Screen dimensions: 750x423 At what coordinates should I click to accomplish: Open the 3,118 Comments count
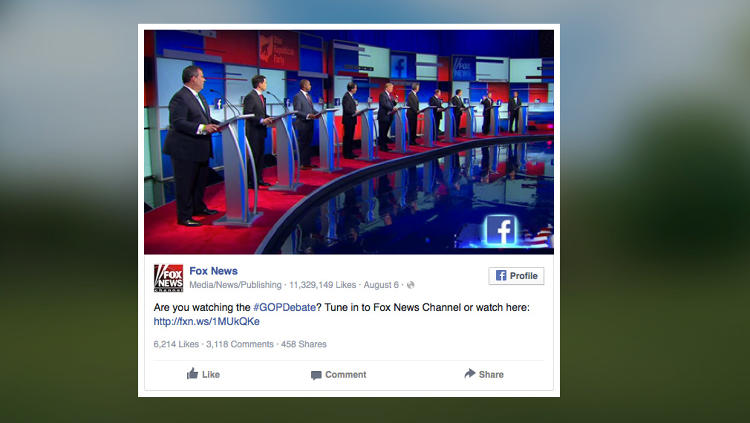(240, 344)
